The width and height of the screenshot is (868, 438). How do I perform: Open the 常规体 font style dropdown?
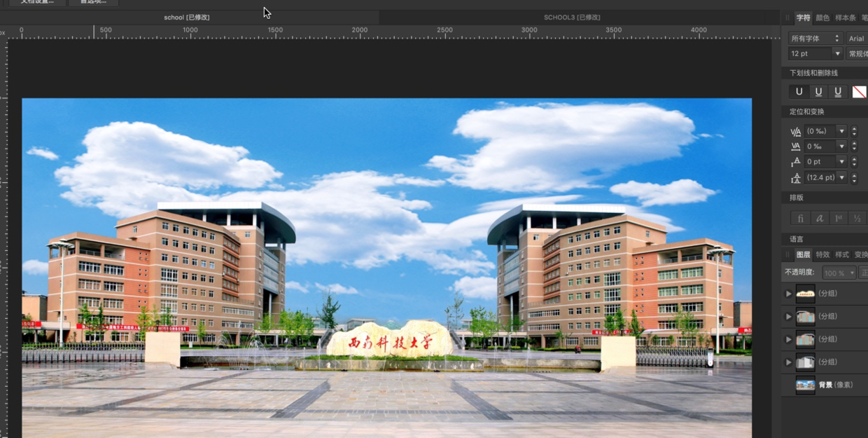coord(857,54)
